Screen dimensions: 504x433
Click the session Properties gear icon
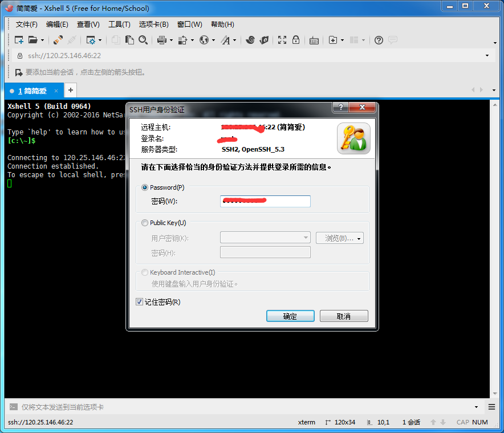(91, 40)
